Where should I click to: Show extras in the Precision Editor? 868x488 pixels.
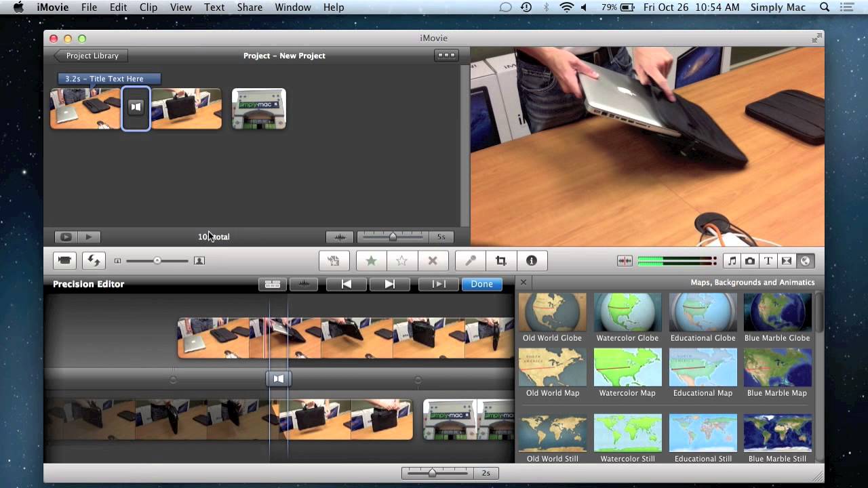tap(272, 284)
